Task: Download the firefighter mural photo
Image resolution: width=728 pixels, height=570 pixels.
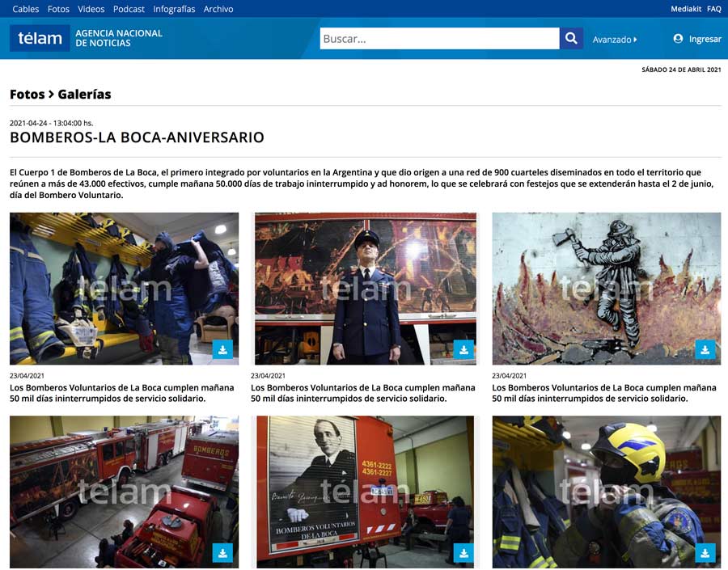Action: (705, 349)
